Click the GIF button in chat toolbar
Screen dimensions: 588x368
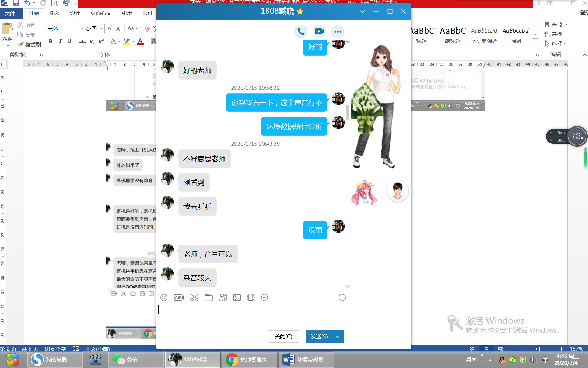click(x=179, y=298)
